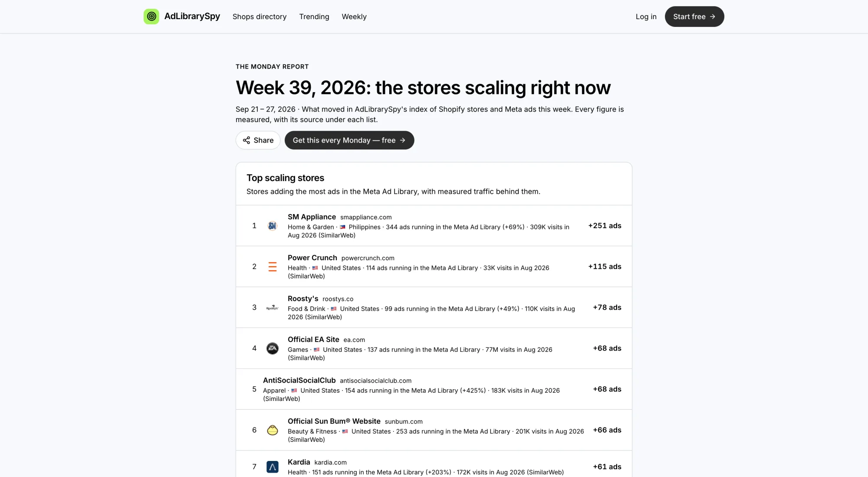This screenshot has width=868, height=477.
Task: Click the ea.com domain text
Action: pos(354,340)
